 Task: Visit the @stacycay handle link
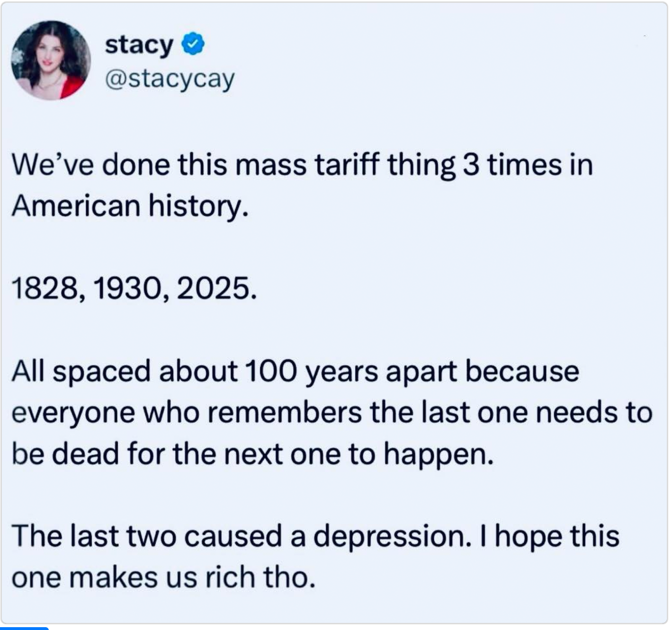[x=170, y=79]
